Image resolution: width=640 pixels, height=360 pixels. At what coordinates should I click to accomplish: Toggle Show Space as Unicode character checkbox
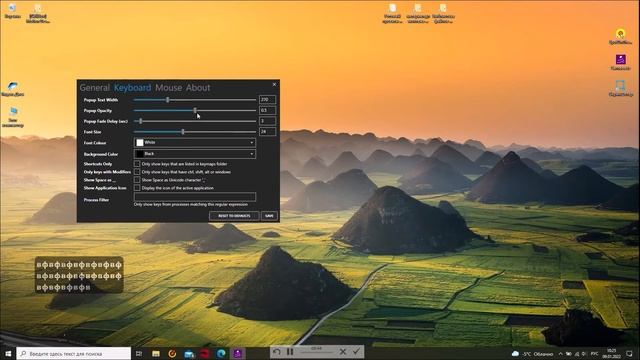(x=137, y=180)
